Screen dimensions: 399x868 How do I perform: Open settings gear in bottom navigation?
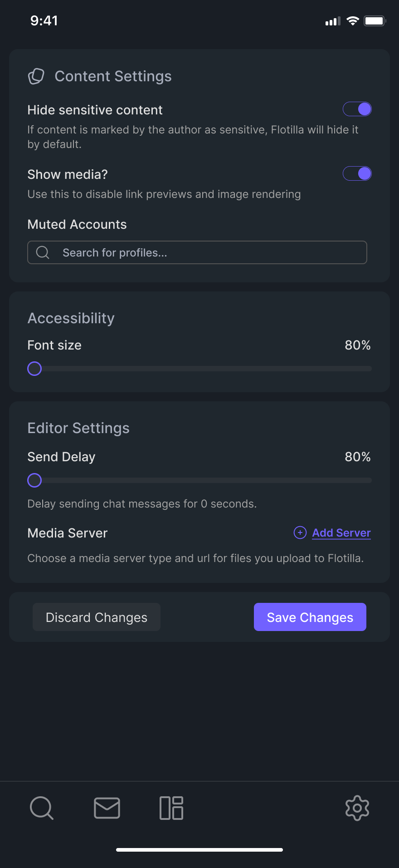[x=357, y=808]
